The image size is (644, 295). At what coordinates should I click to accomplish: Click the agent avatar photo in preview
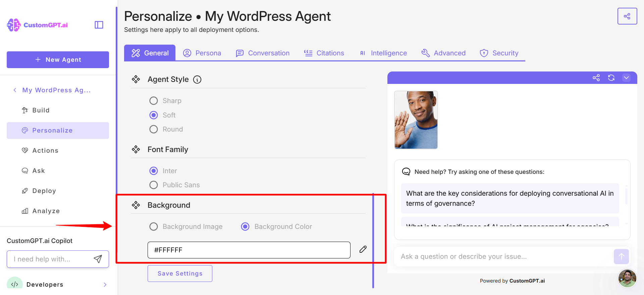tap(416, 120)
